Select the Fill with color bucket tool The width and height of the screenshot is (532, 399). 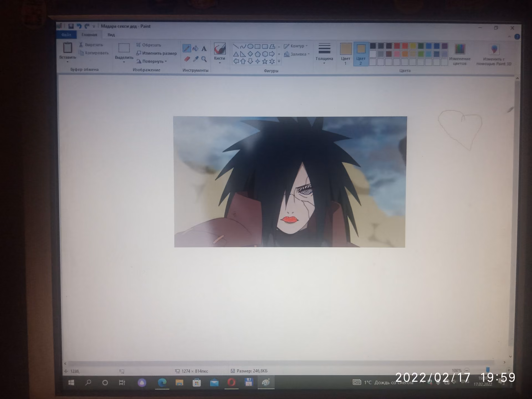tap(195, 48)
